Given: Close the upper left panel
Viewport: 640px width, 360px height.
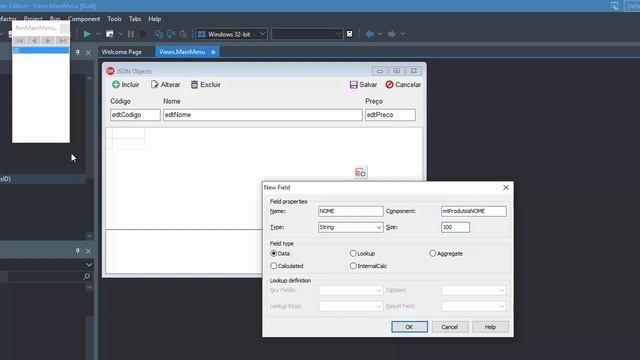Looking at the screenshot, I should pos(88,53).
